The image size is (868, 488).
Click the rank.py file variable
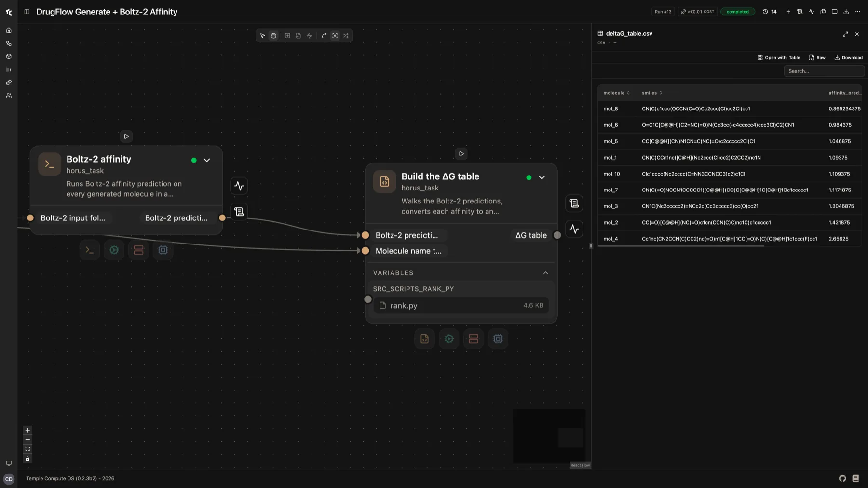coord(461,306)
